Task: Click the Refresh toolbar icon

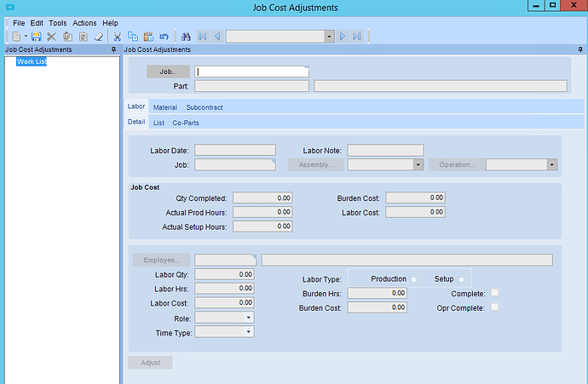Action: pyautogui.click(x=84, y=37)
